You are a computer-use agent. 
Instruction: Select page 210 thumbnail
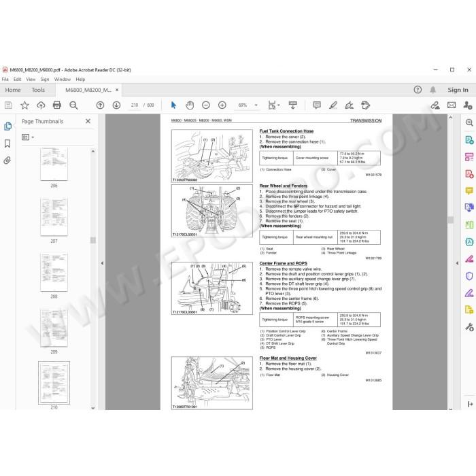(54, 383)
